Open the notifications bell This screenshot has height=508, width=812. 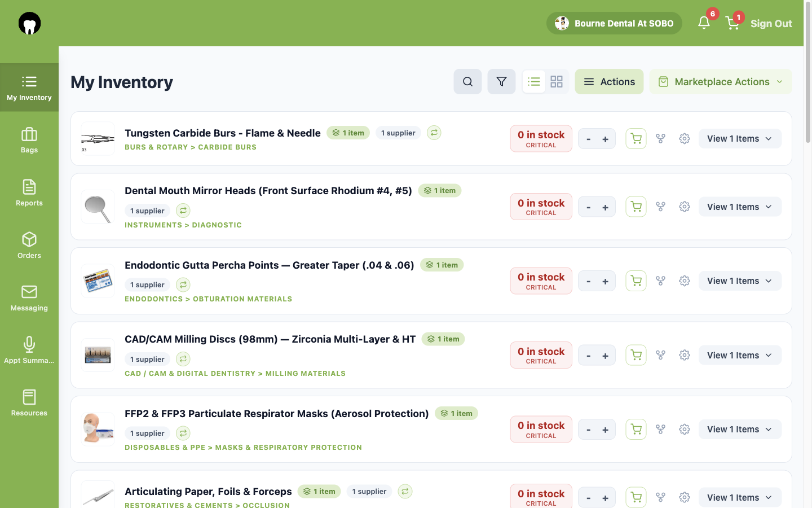click(704, 23)
